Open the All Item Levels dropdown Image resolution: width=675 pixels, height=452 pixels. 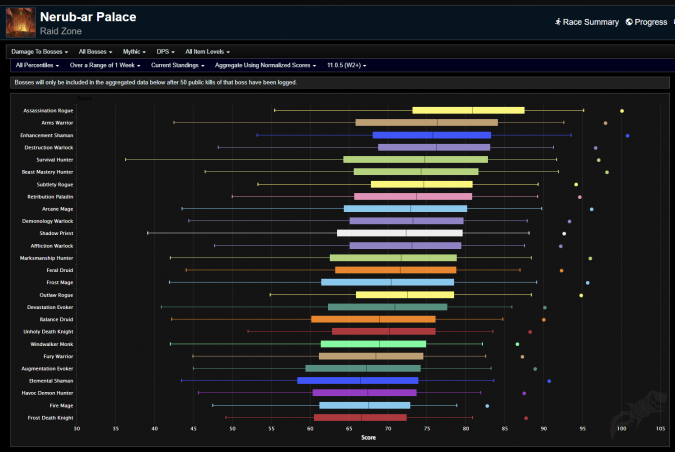207,52
